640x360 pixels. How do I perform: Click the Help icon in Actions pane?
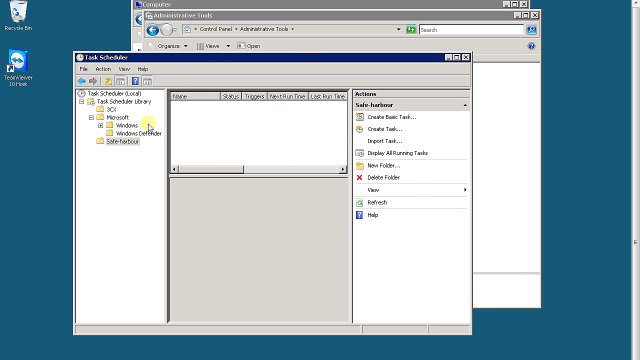[360, 215]
